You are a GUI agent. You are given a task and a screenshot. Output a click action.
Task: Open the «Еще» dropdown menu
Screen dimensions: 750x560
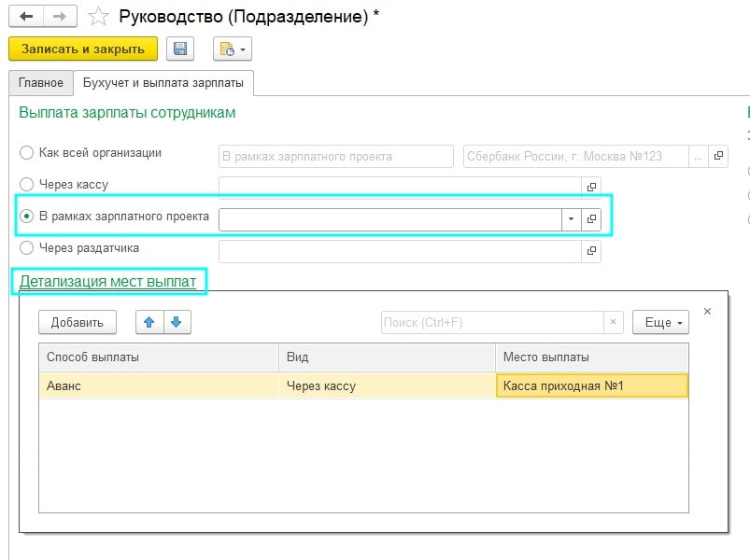(x=660, y=322)
